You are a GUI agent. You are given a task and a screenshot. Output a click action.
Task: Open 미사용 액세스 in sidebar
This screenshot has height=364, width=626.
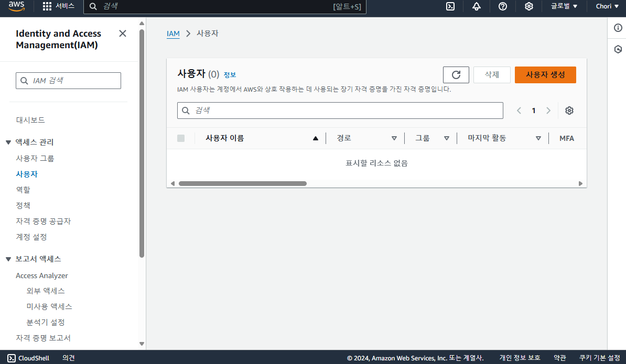point(49,306)
